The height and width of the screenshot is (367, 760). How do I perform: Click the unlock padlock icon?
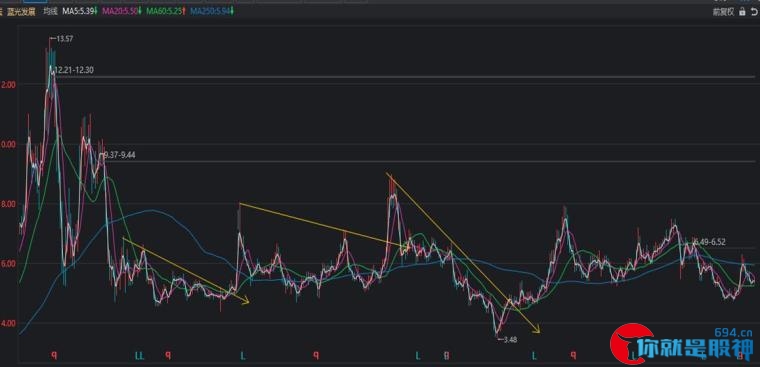point(742,13)
